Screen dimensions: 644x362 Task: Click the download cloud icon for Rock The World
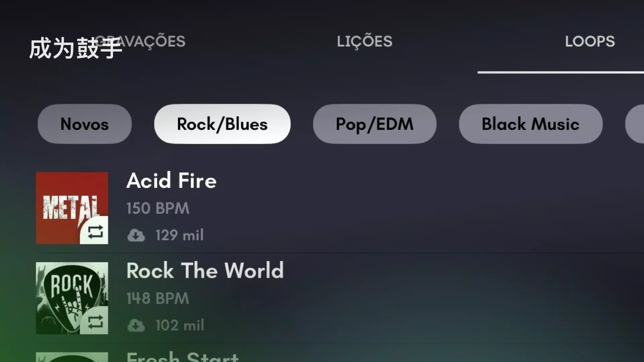136,325
